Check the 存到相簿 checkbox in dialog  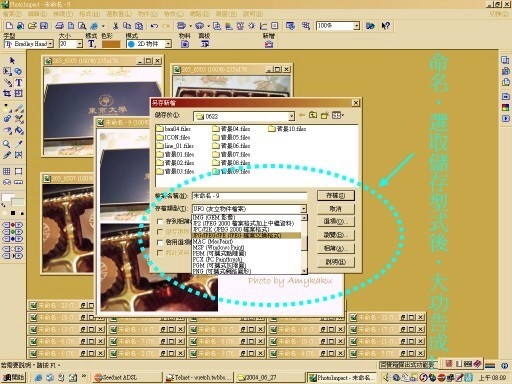(160, 221)
